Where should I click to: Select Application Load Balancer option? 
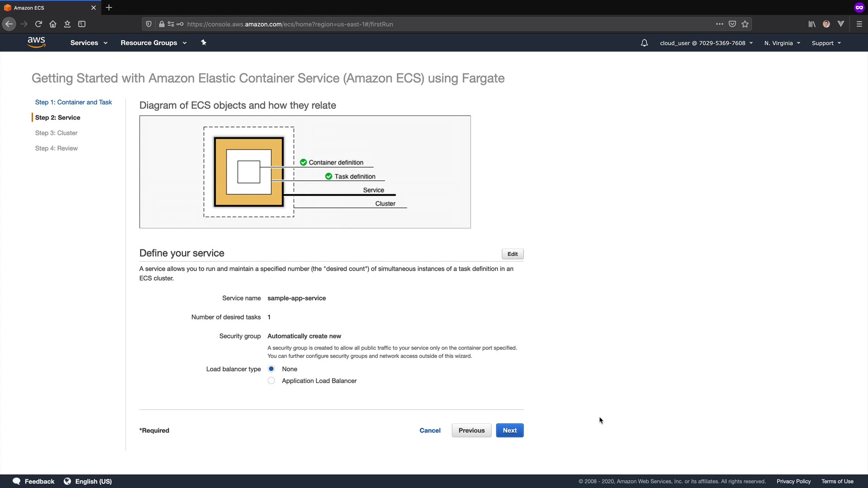271,380
